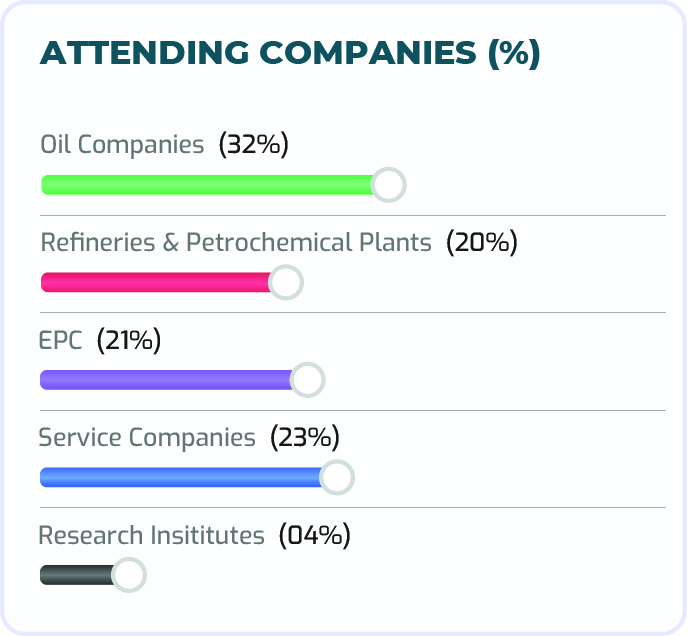Click the Refineries slider round handle
Viewport: 687px width, 636px height.
(286, 283)
